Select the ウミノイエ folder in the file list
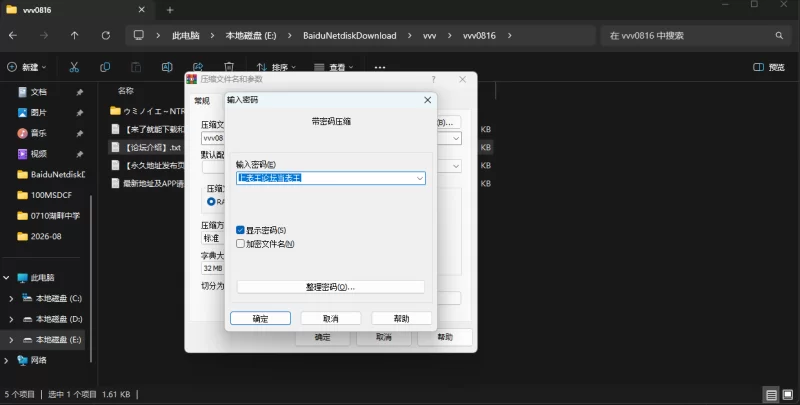This screenshot has height=405, width=800. click(147, 111)
